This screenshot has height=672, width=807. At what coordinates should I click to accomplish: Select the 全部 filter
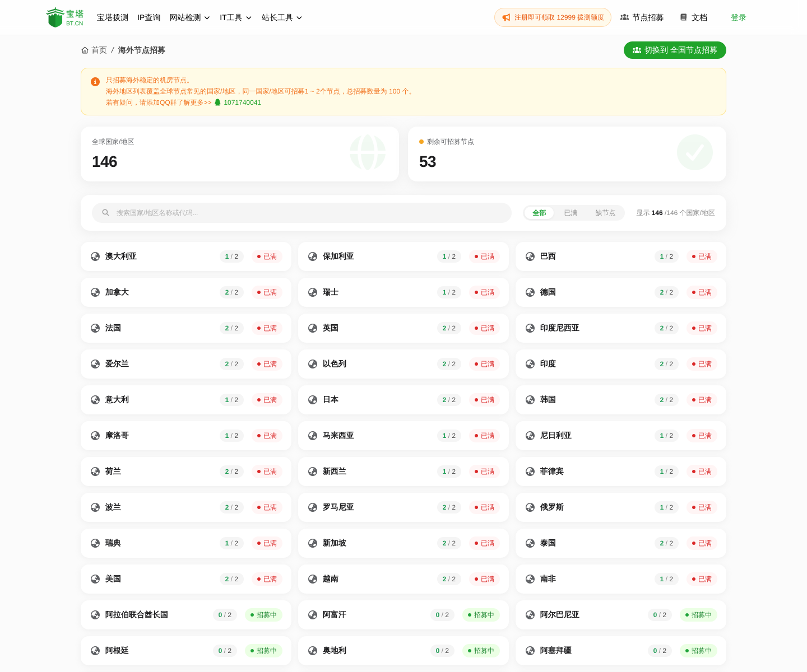(539, 213)
